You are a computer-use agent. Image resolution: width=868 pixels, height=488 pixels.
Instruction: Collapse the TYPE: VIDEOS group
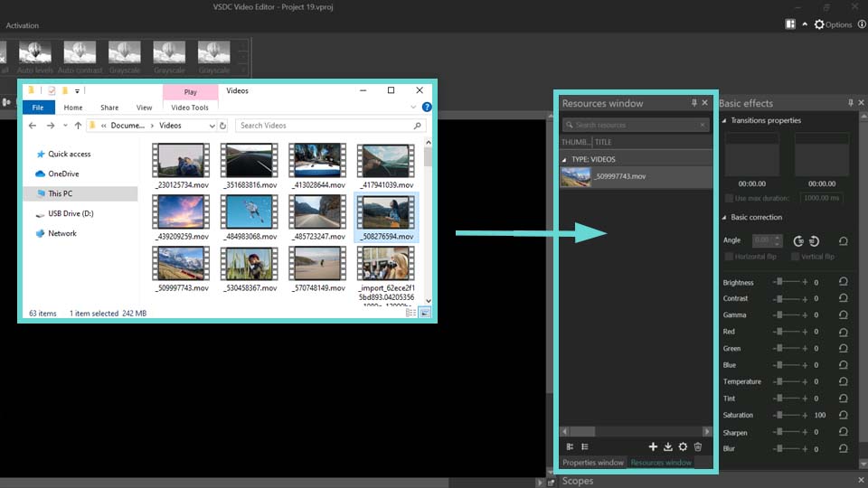pyautogui.click(x=564, y=159)
